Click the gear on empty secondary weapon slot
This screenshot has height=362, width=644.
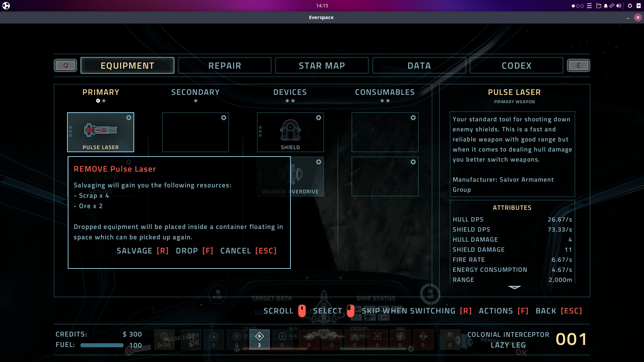tap(224, 118)
